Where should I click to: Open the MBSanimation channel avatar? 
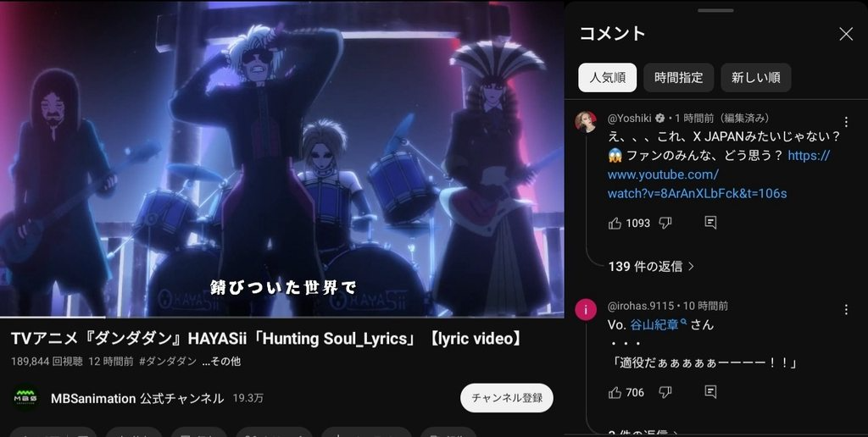(x=25, y=398)
